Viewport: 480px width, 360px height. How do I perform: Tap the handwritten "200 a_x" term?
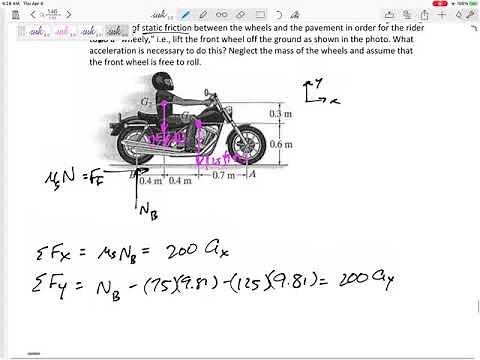click(198, 250)
